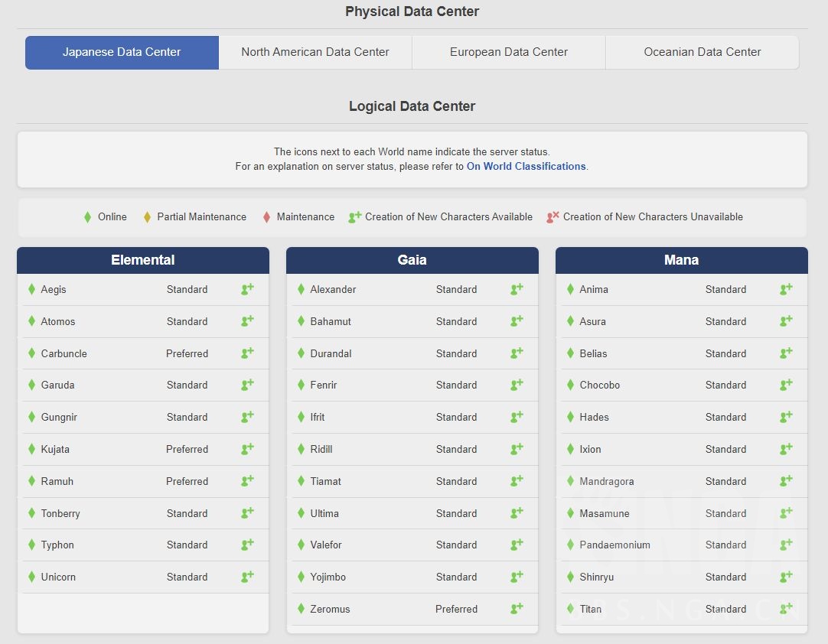Image resolution: width=828 pixels, height=644 pixels.
Task: Click the online status diamond beside Carbuncle
Action: 31,353
